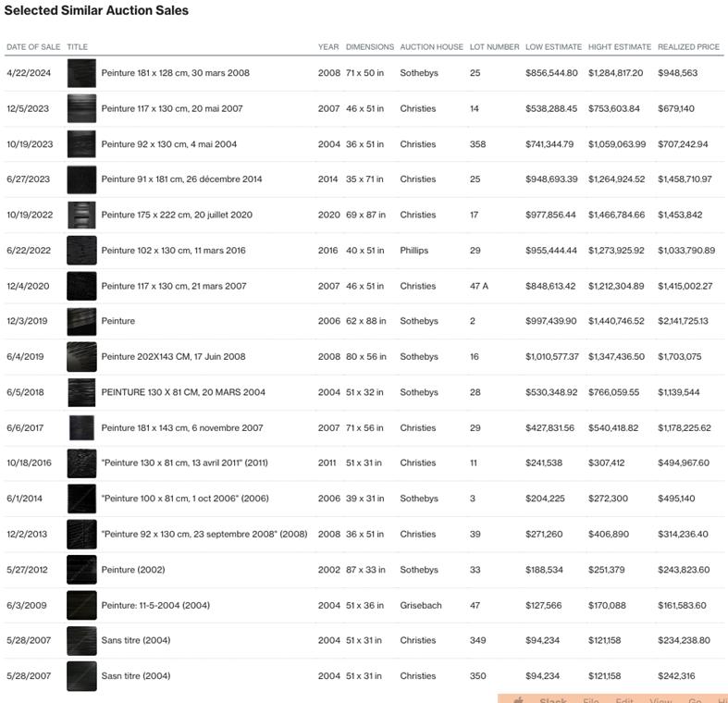Open thumbnail for 12/5/2023 Christies sale
Viewport: 728px width, 703px height.
[x=81, y=108]
